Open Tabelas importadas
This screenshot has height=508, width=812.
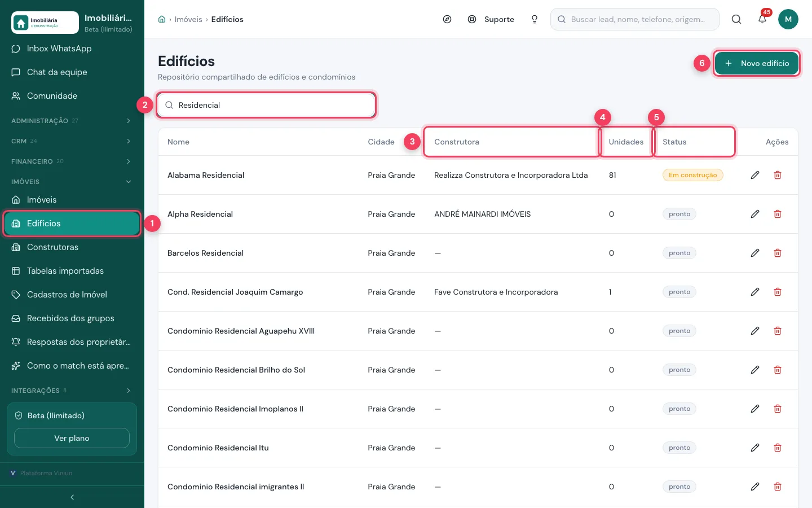[72, 271]
